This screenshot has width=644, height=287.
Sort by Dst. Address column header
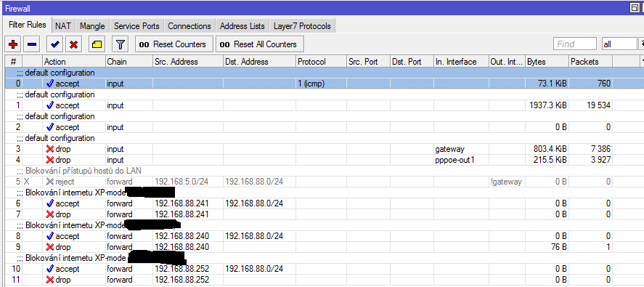(260, 62)
